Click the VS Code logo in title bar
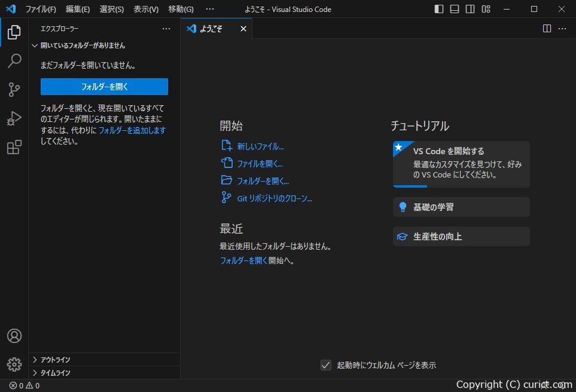The width and height of the screenshot is (576, 392). coord(11,9)
